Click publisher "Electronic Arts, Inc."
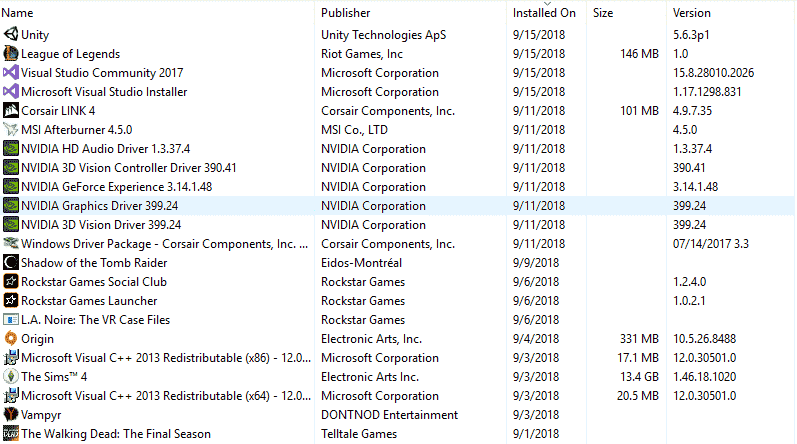 [x=372, y=339]
